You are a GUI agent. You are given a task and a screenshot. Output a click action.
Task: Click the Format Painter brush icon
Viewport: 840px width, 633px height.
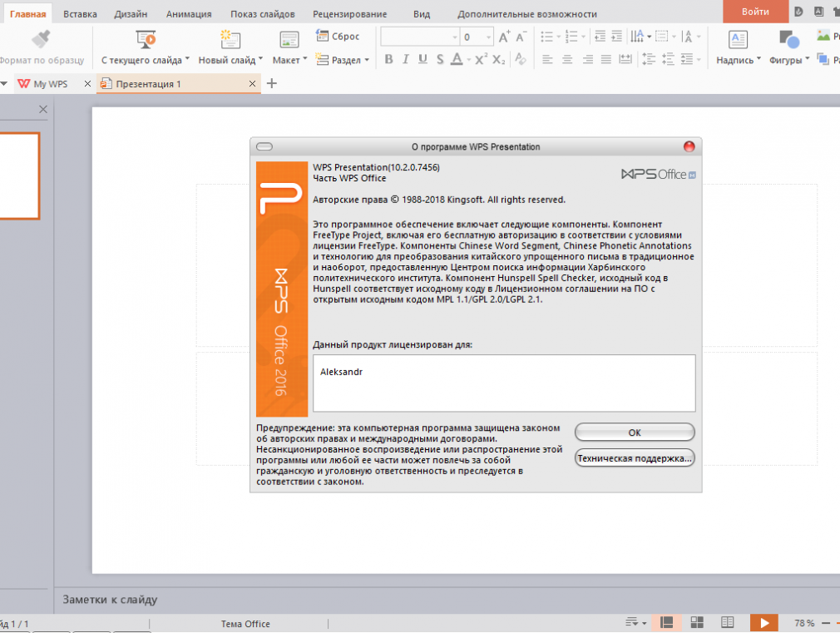click(x=41, y=38)
